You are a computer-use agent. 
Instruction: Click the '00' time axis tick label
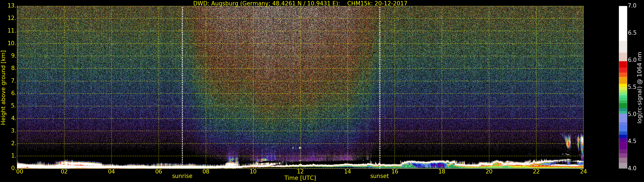pyautogui.click(x=20, y=172)
